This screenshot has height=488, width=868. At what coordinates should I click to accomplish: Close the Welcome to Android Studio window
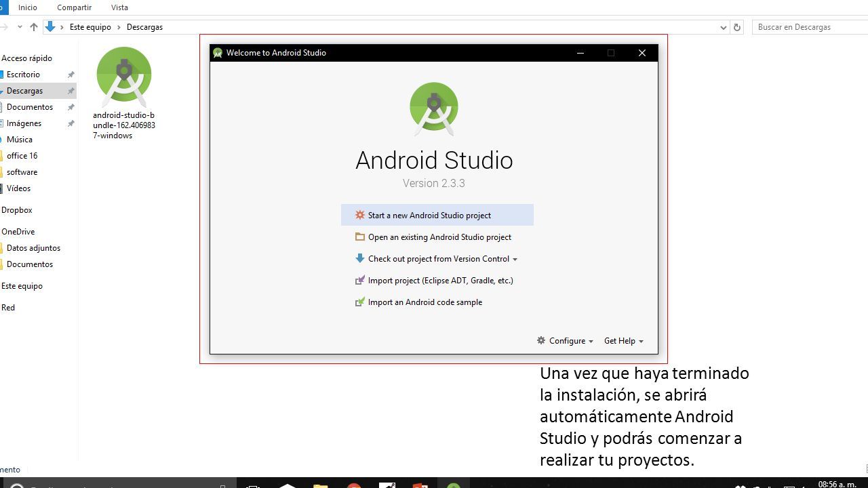(642, 53)
